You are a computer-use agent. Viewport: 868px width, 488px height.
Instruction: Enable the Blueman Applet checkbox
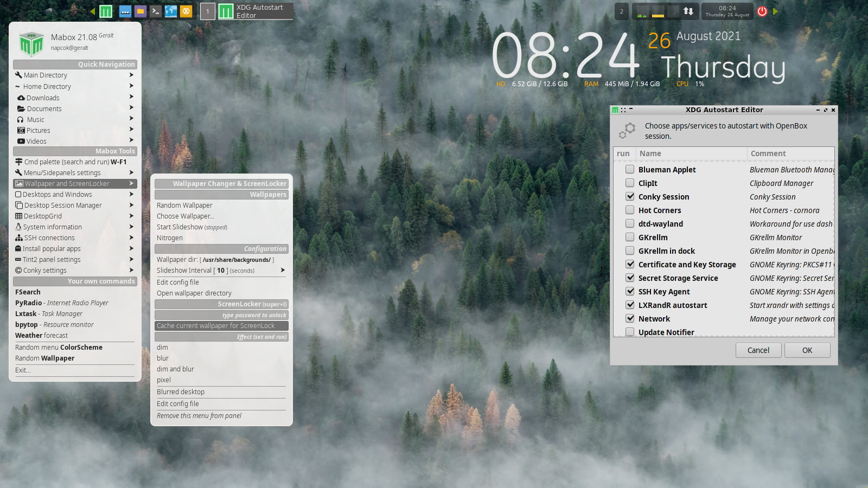click(x=629, y=169)
